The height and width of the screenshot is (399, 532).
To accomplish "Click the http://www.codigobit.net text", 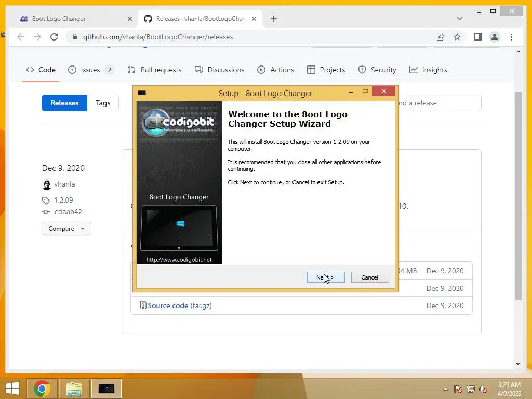I will point(179,260).
